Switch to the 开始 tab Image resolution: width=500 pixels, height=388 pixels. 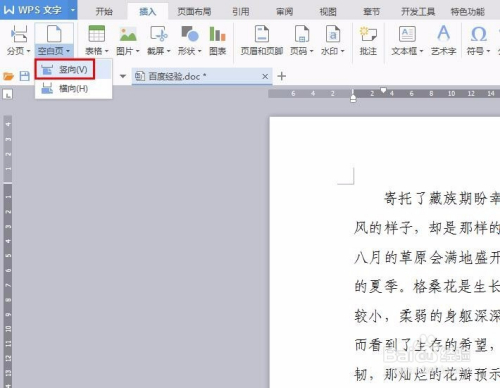tap(104, 12)
